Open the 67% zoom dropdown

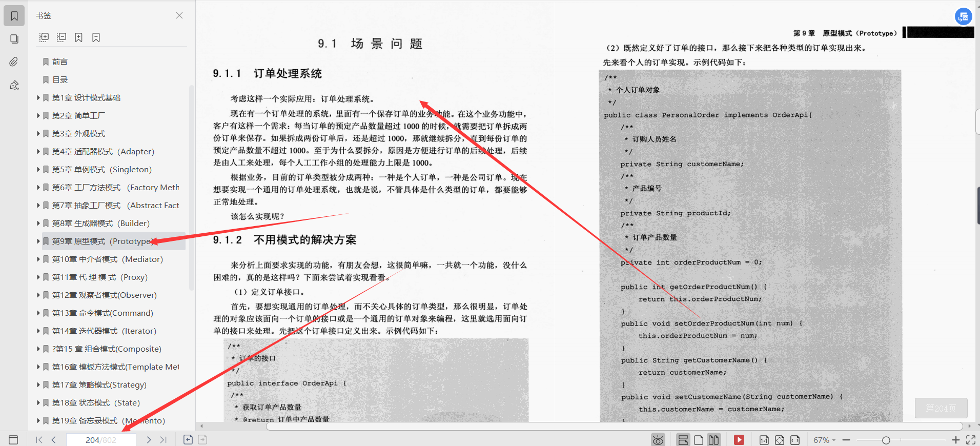tap(824, 440)
